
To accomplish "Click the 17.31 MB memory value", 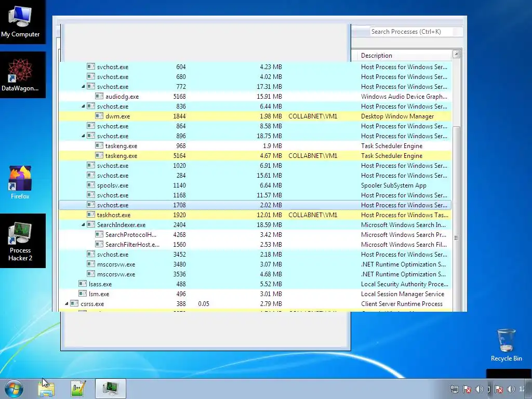I will 269,87.
